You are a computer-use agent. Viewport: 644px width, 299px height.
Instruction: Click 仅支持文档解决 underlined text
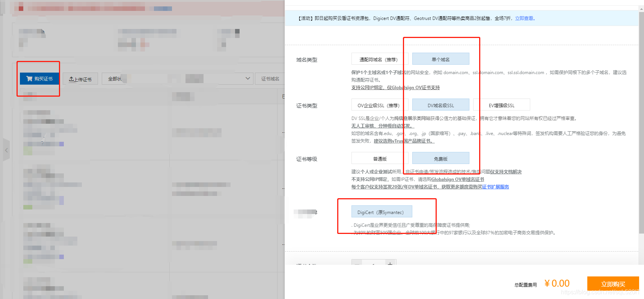(506, 172)
